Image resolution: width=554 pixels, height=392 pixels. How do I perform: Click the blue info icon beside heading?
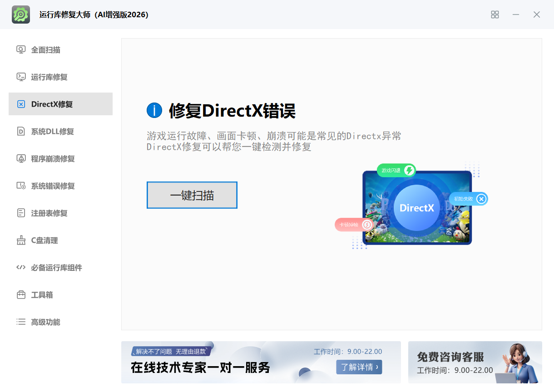tap(154, 110)
